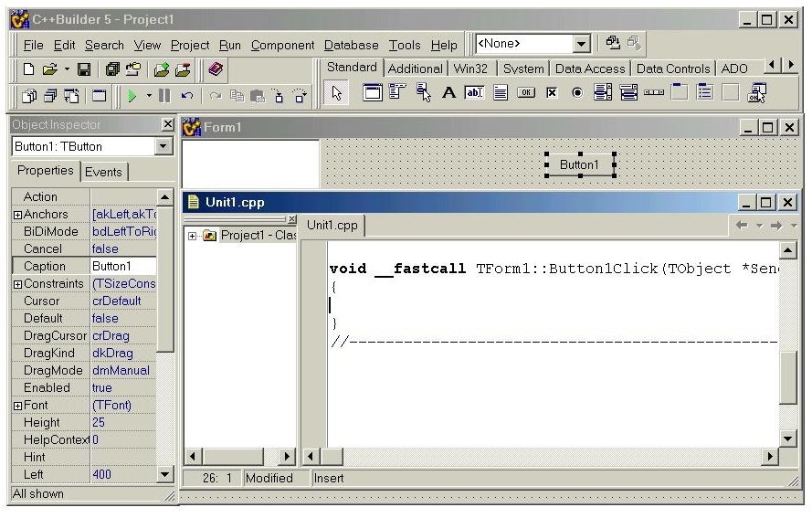
Task: Click the code editor vertical scroll up arrow
Action: click(x=787, y=250)
